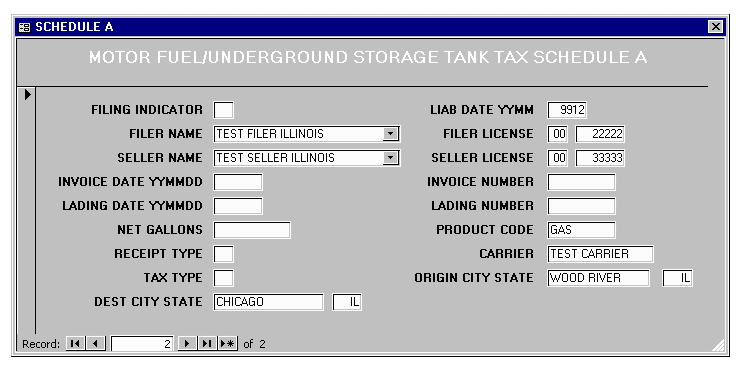Click the SELLER NAME label
The height and width of the screenshot is (372, 739).
(160, 158)
